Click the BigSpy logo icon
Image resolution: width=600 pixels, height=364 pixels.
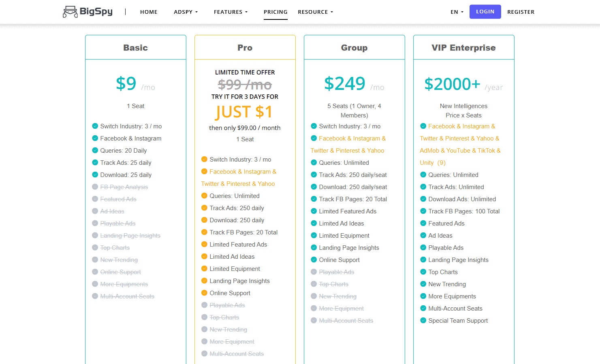pos(70,12)
